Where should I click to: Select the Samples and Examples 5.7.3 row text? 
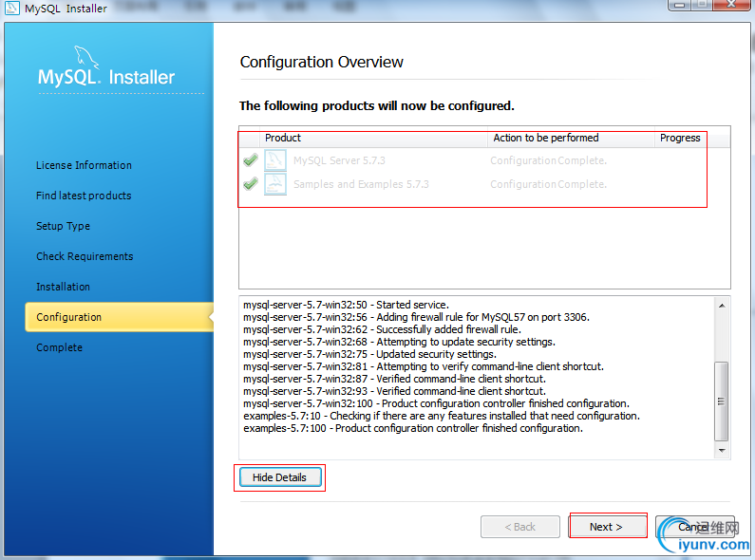(x=361, y=184)
